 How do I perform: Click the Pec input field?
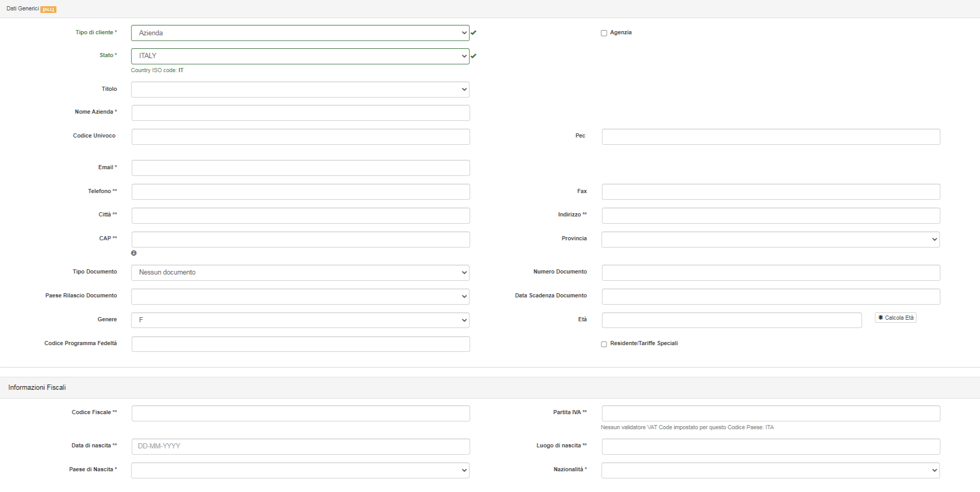(x=771, y=136)
